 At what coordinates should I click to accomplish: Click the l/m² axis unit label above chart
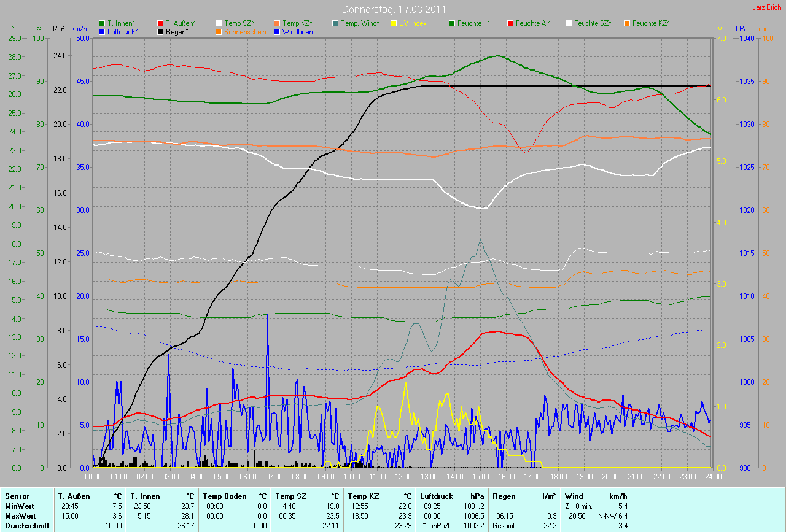(59, 29)
